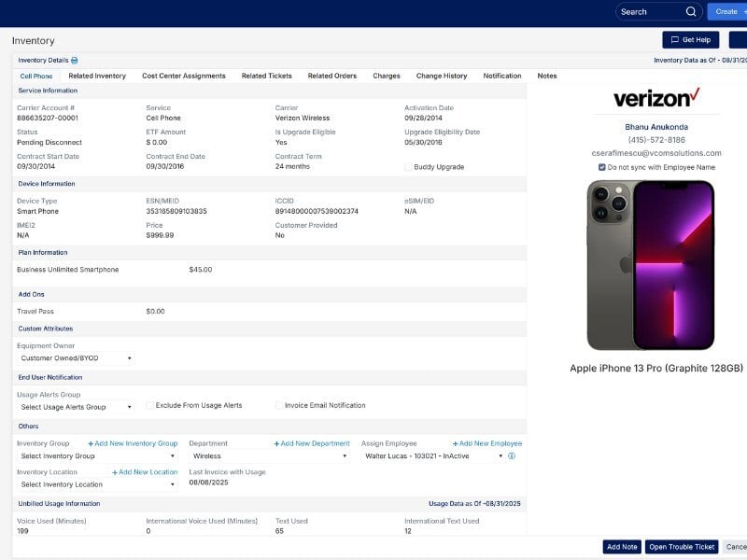Click the info icon next to Assign Employee
747x560 pixels.
pyautogui.click(x=512, y=456)
